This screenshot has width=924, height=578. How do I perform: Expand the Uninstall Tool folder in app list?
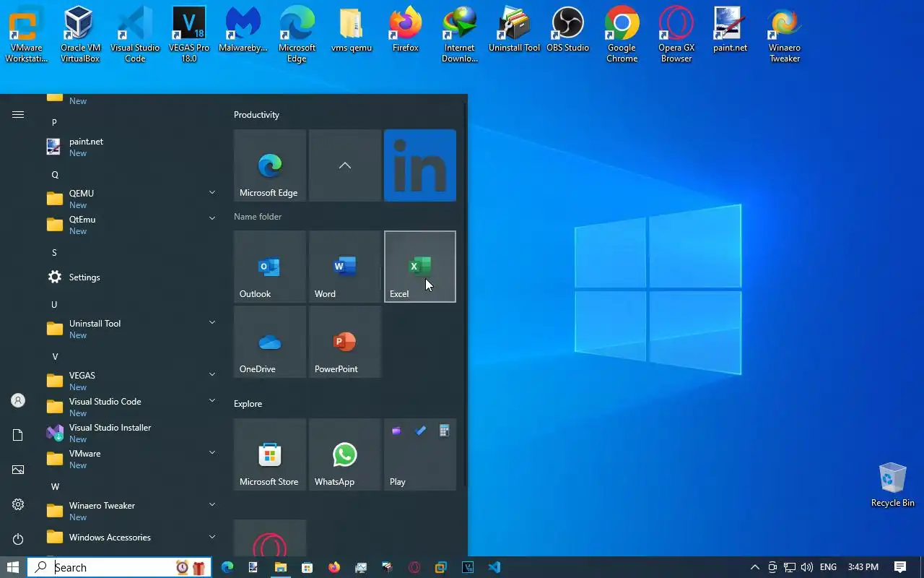pyautogui.click(x=212, y=322)
